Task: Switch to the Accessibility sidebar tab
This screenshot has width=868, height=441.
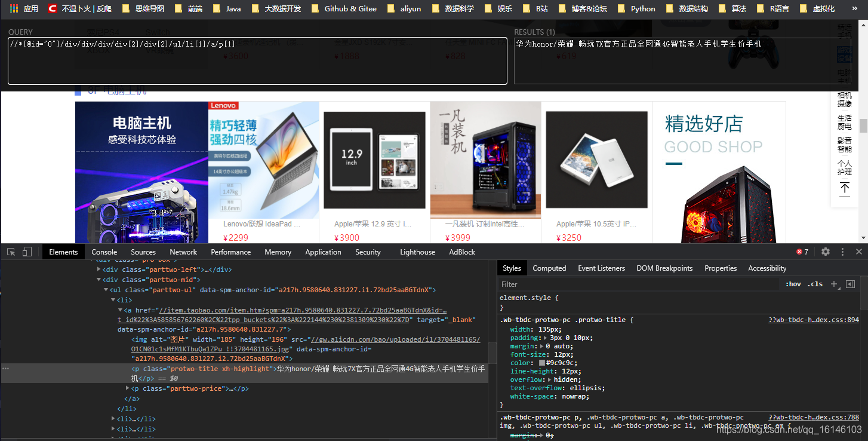Action: click(767, 268)
